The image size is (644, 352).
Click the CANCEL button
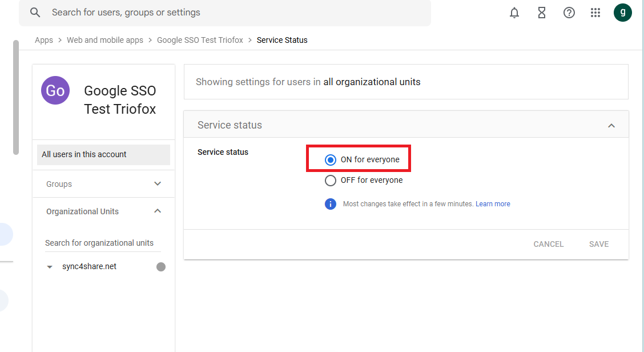click(x=548, y=244)
